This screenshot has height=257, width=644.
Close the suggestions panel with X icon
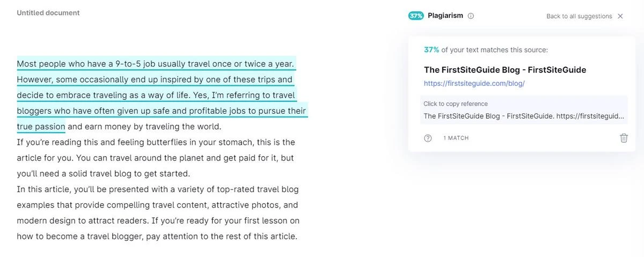pos(620,16)
